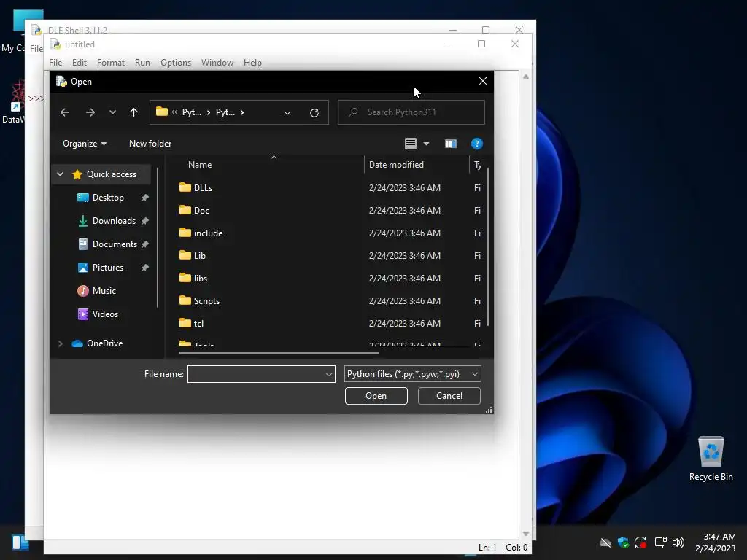Collapse the Quick access tree node
747x560 pixels.
(60, 174)
